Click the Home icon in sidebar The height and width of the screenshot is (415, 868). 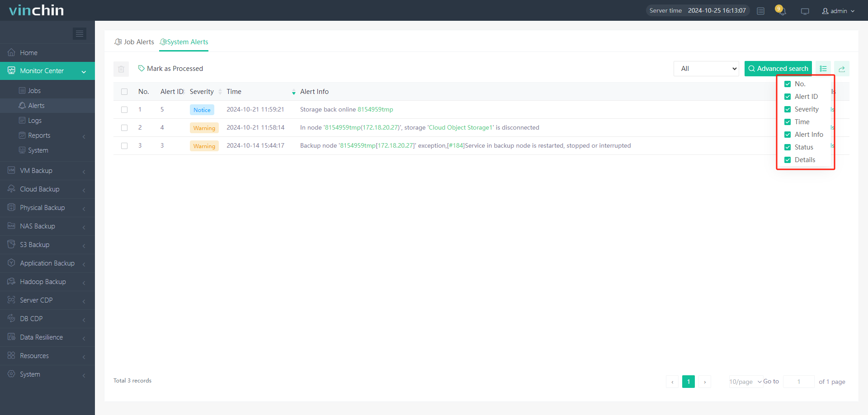click(12, 53)
